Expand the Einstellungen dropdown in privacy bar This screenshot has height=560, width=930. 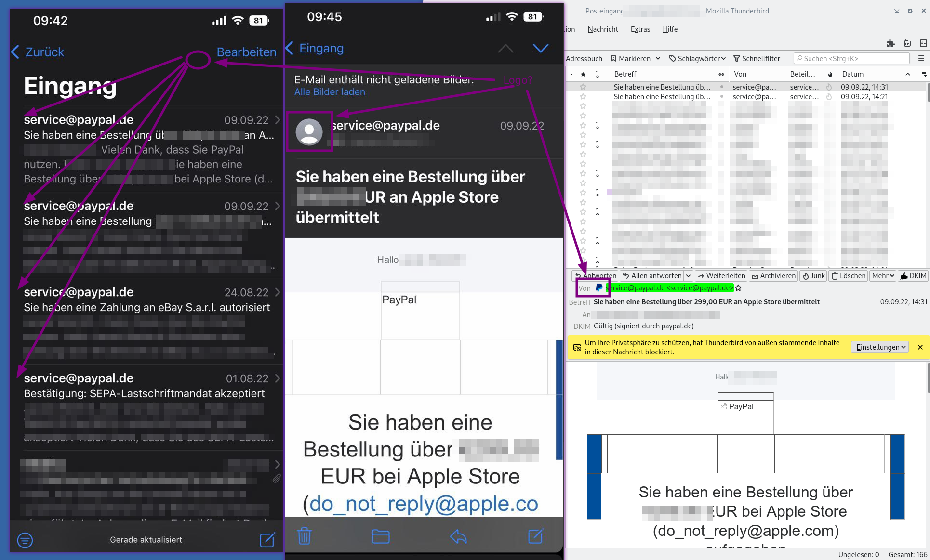[880, 347]
